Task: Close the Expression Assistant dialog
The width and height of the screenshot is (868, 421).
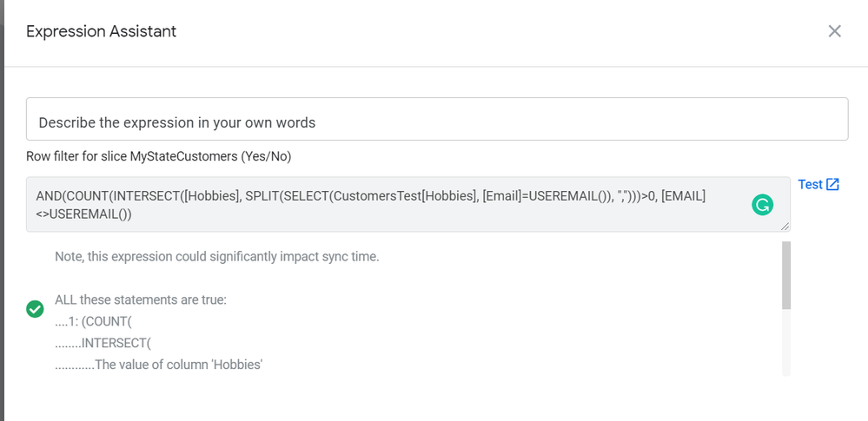Action: (x=834, y=31)
